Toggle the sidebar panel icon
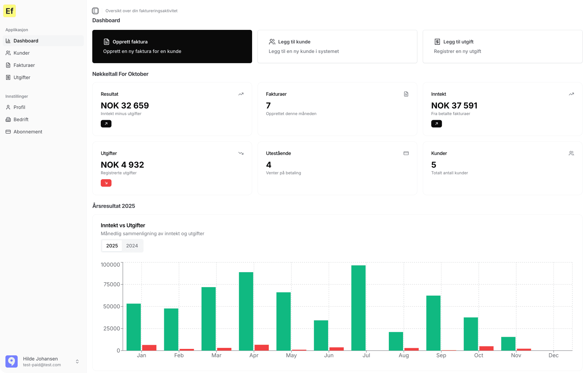The height and width of the screenshot is (373, 588). coord(95,11)
